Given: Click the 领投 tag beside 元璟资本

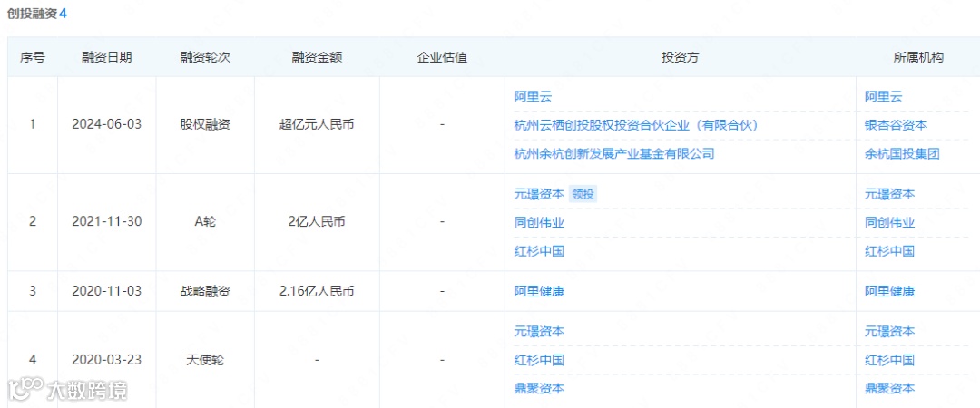Looking at the screenshot, I should click(x=583, y=194).
